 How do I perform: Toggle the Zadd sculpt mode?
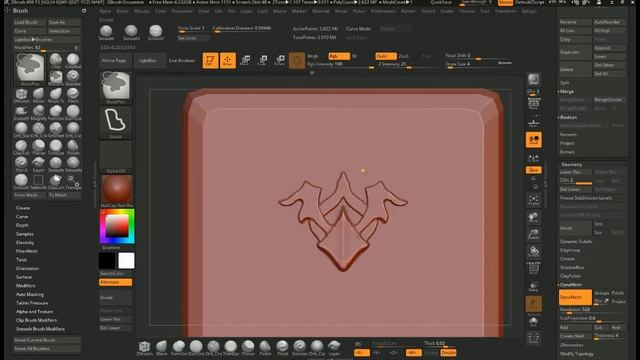tap(385, 56)
